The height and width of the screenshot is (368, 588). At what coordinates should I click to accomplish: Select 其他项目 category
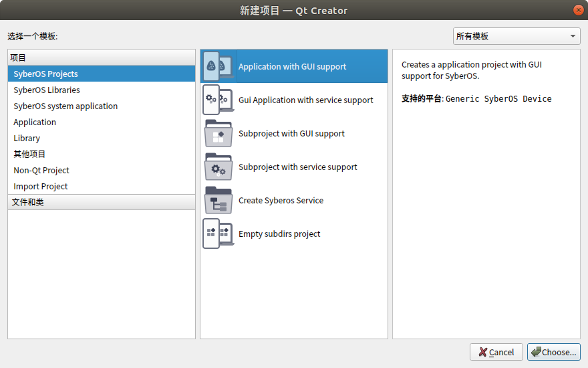coord(29,154)
